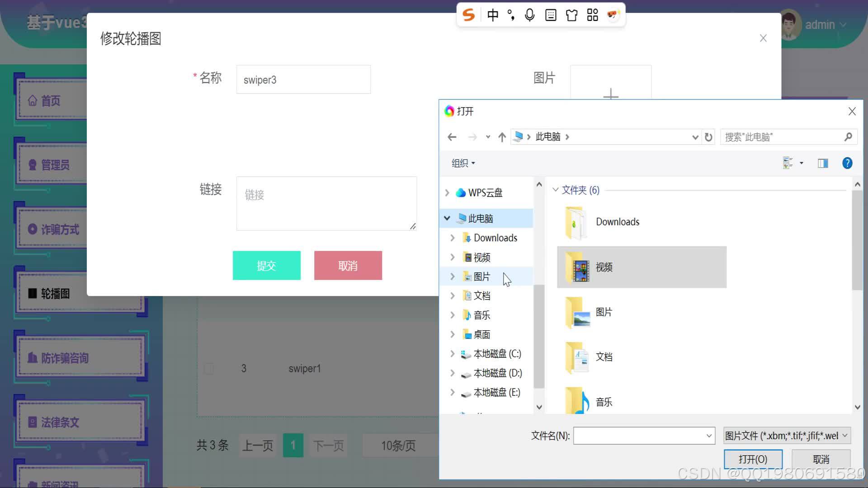Open the 图片文件 file type dropdown
This screenshot has width=868, height=488.
787,436
